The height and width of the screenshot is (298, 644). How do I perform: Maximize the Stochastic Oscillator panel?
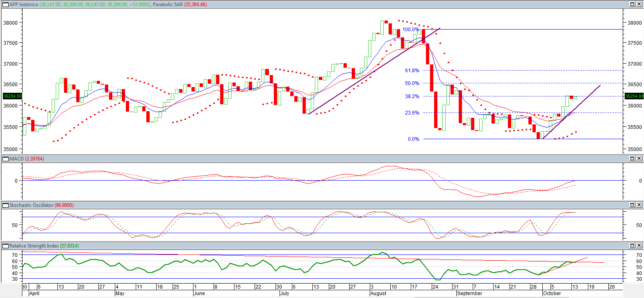pos(632,205)
